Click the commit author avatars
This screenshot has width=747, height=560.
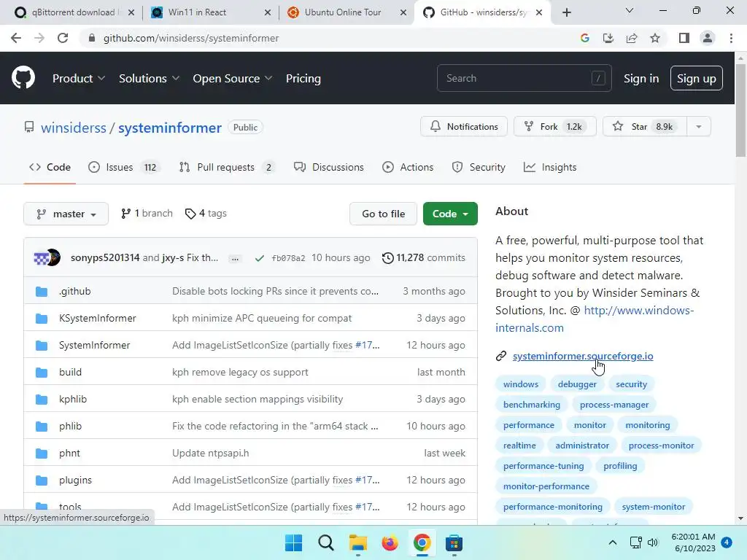47,257
